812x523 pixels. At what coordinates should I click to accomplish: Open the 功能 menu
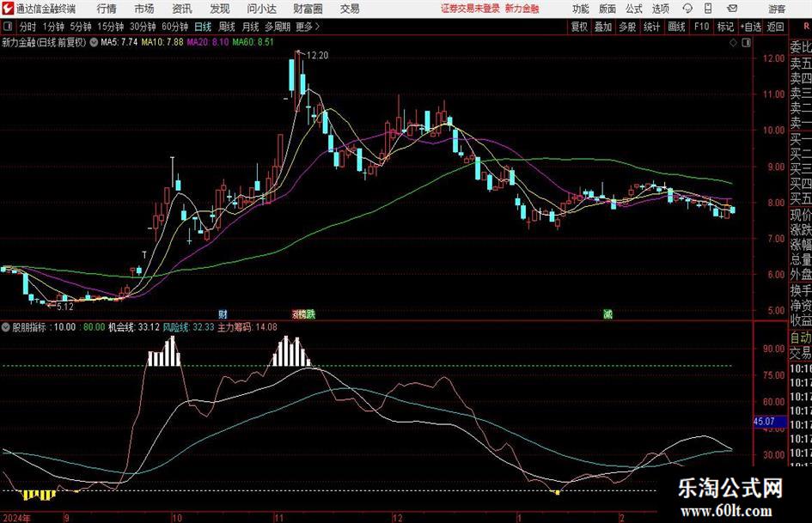tap(581, 9)
